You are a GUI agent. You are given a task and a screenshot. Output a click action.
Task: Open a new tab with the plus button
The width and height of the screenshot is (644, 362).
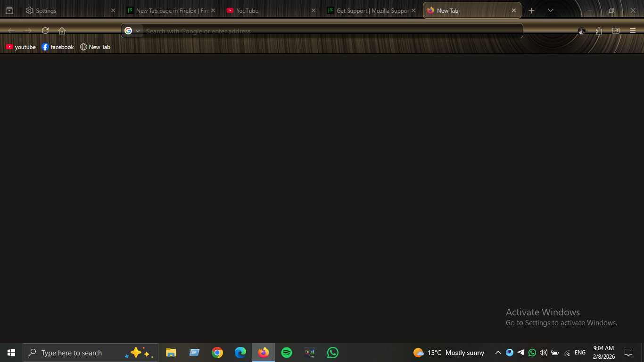coord(532,10)
